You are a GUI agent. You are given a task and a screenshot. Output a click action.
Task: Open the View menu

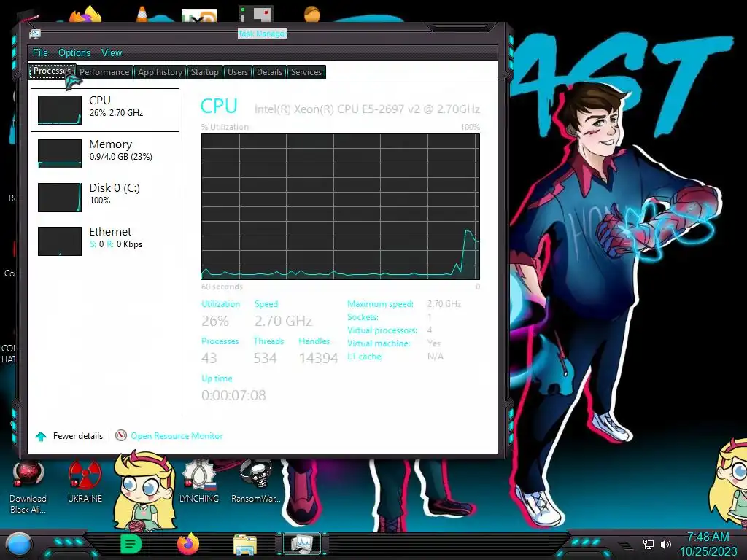(x=112, y=52)
